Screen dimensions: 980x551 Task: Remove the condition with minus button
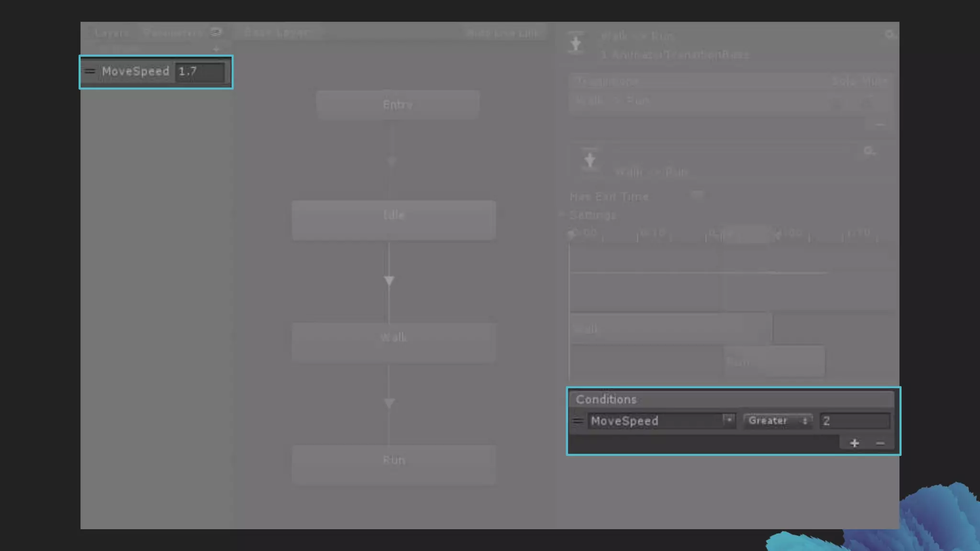coord(880,443)
